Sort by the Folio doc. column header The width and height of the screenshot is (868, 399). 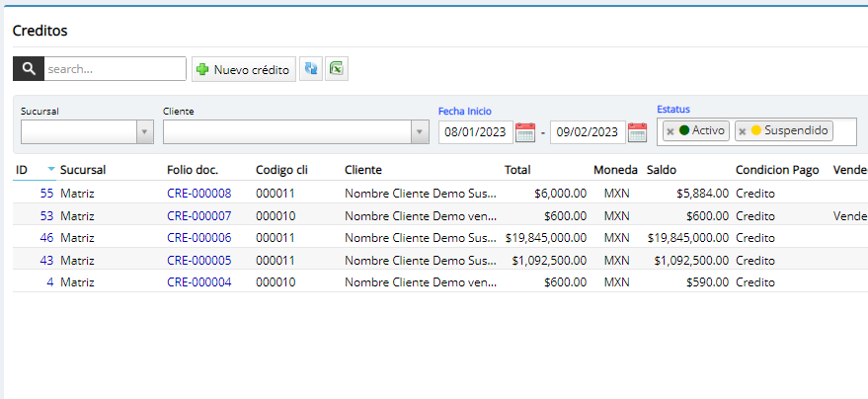point(193,170)
